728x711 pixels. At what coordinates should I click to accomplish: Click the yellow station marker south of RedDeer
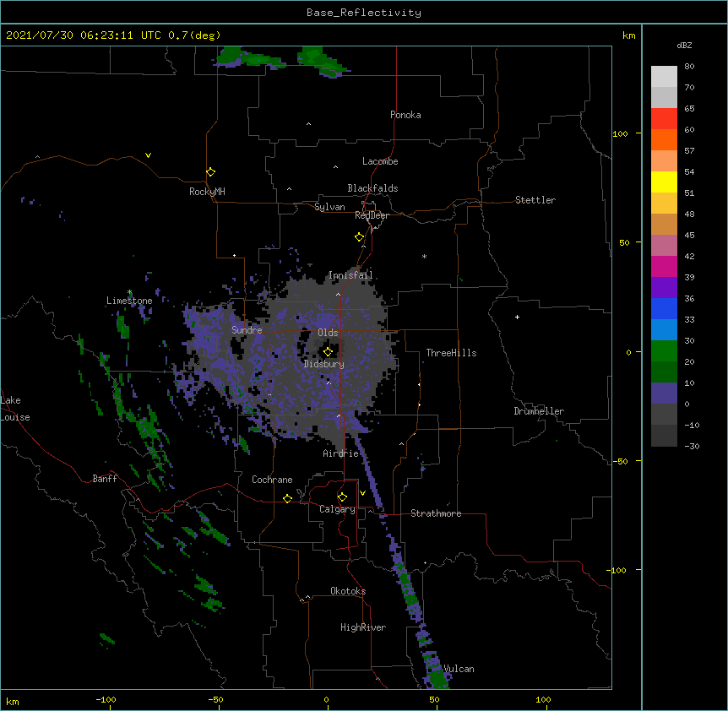(x=360, y=237)
